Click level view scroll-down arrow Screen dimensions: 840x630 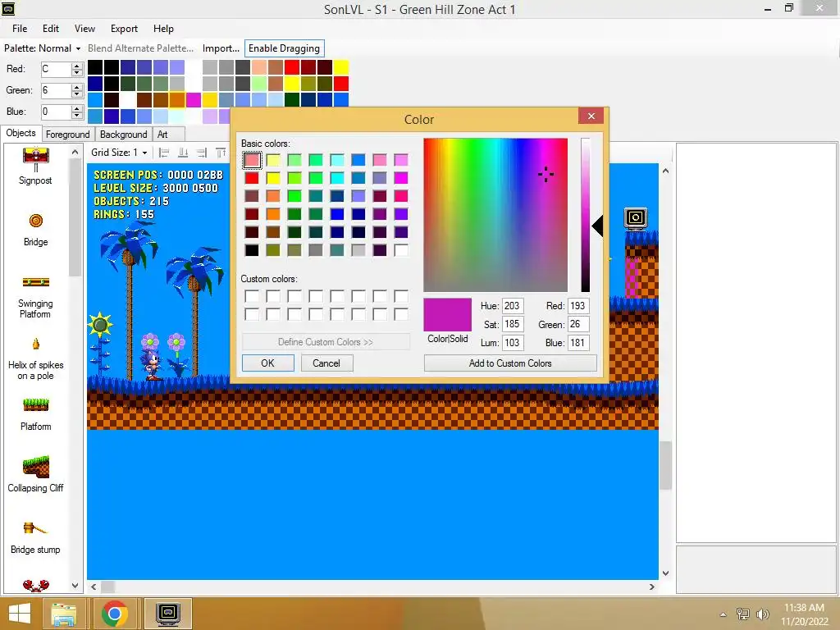point(665,573)
